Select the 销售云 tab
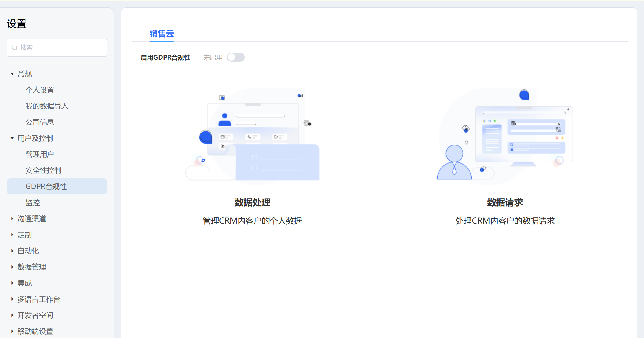644x338 pixels. tap(161, 34)
